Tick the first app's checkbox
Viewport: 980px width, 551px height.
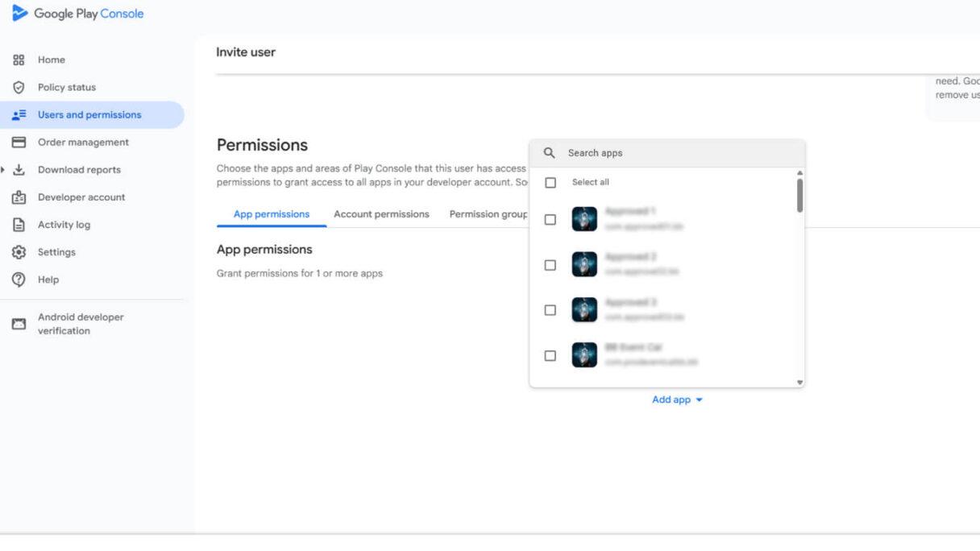[x=550, y=219]
